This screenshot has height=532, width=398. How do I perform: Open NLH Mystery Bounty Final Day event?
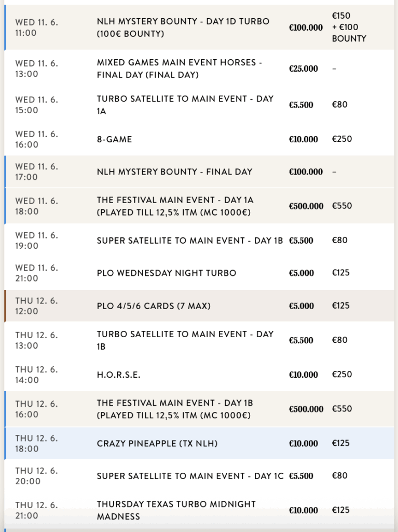pos(174,171)
